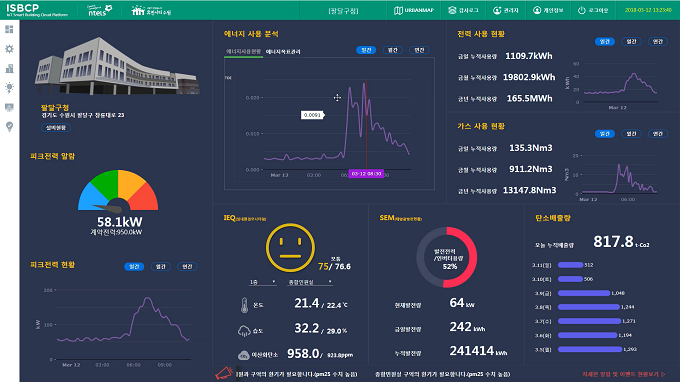The image size is (680, 382).
Task: Open the settings gear in left sidebar
Action: [9, 49]
